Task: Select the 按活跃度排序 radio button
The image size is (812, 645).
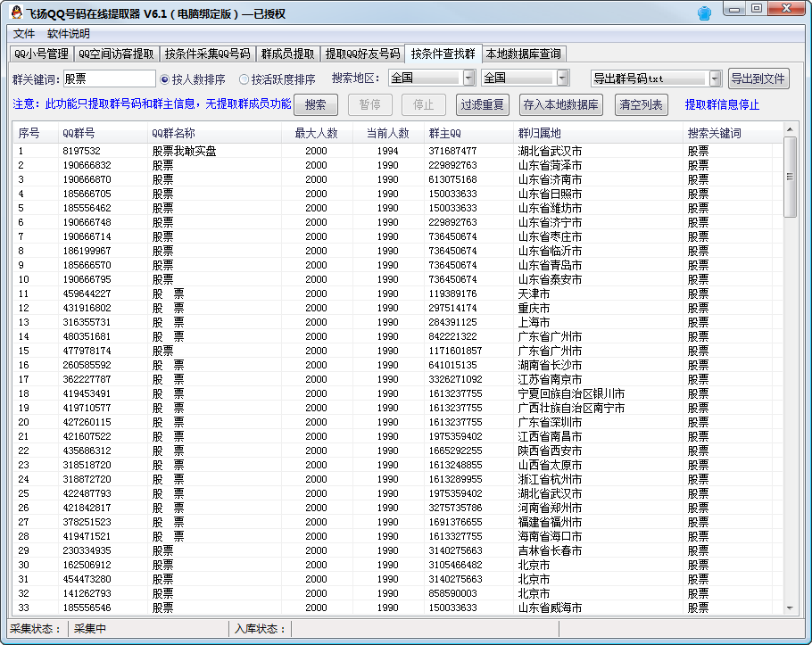Action: 244,79
